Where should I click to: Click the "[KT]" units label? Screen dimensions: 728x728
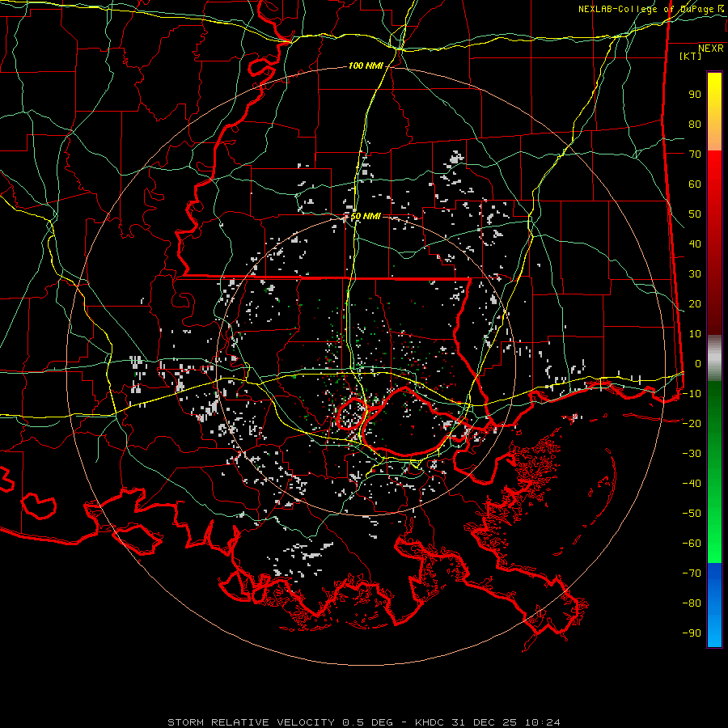[x=691, y=56]
